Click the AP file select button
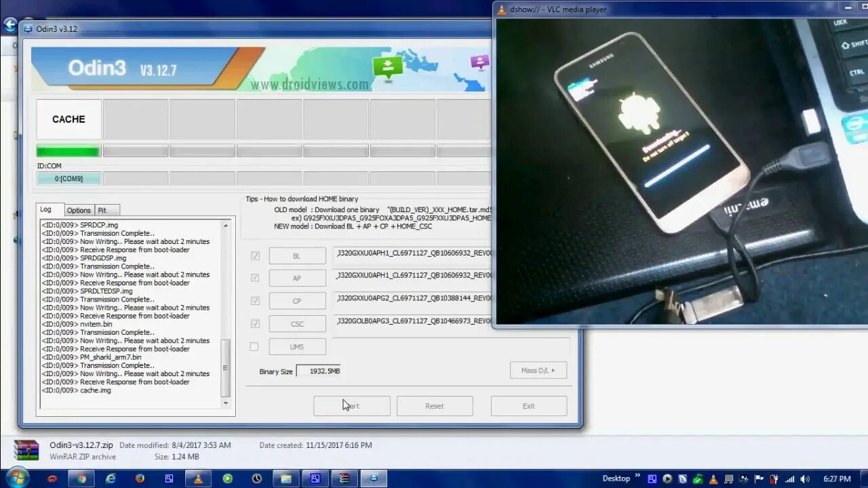 (x=297, y=279)
